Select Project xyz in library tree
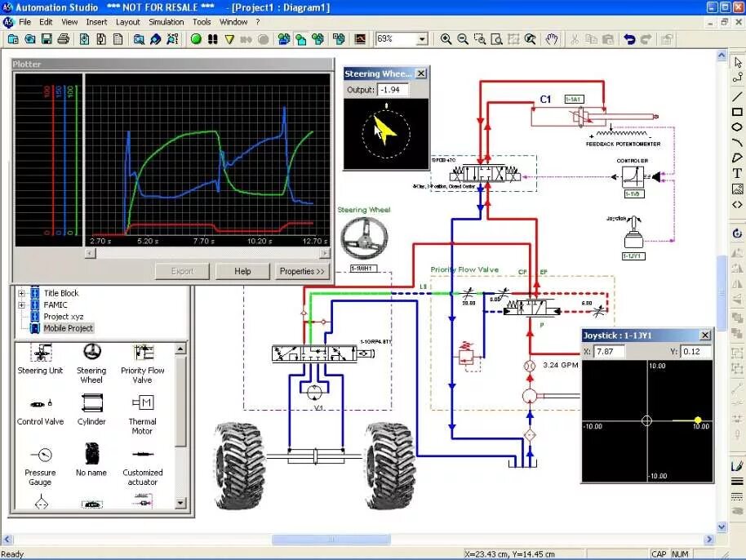The height and width of the screenshot is (560, 746). coord(64,317)
